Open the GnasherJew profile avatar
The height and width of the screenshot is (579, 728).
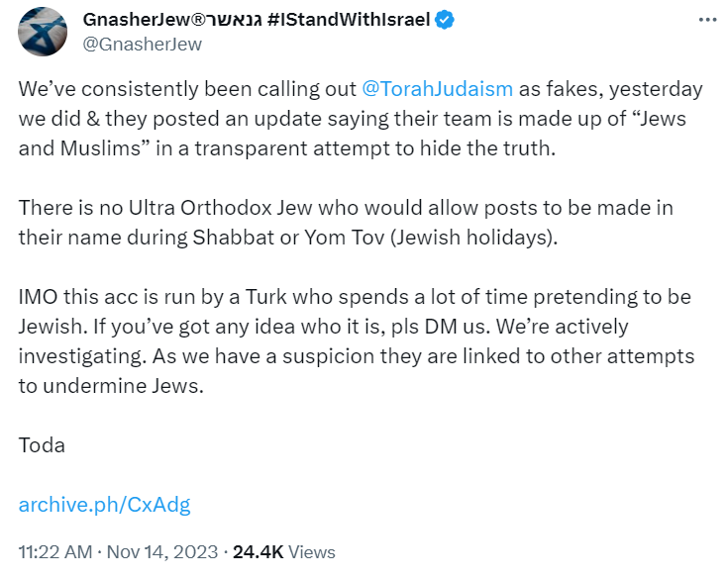pyautogui.click(x=43, y=32)
